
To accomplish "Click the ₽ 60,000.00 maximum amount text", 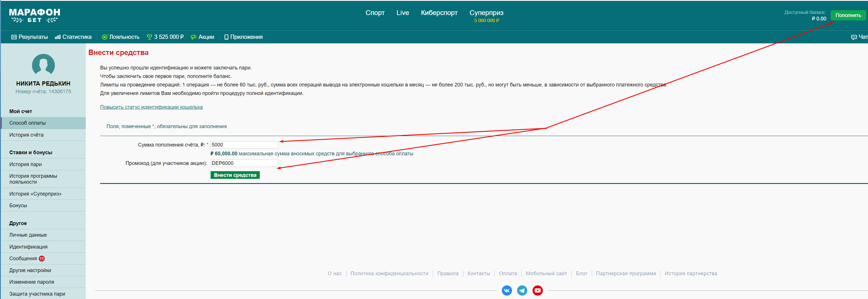I will click(224, 154).
